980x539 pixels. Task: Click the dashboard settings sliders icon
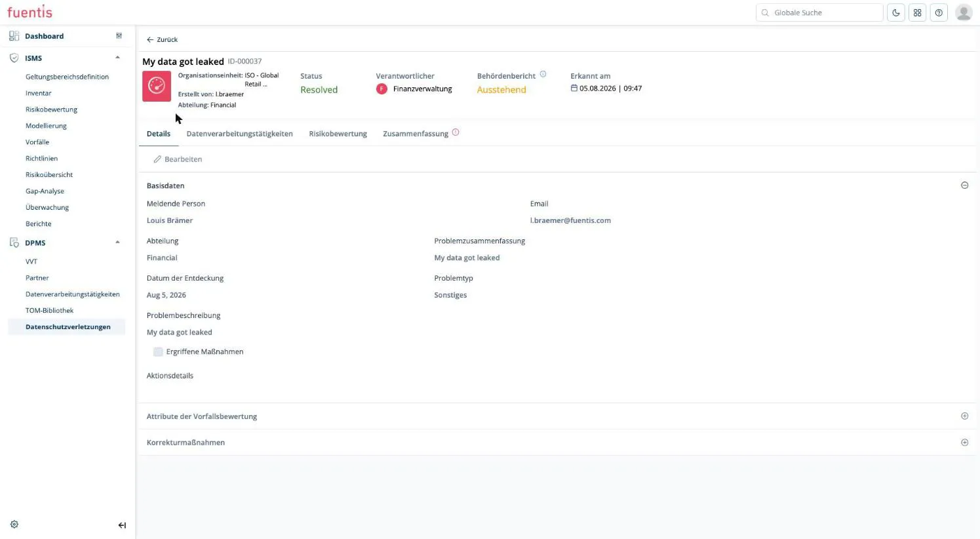(119, 36)
